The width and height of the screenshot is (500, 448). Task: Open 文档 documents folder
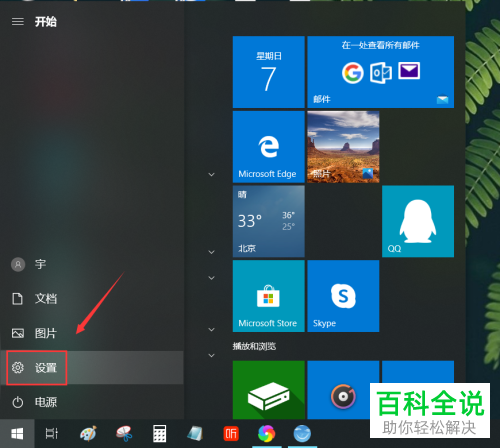coord(92,299)
